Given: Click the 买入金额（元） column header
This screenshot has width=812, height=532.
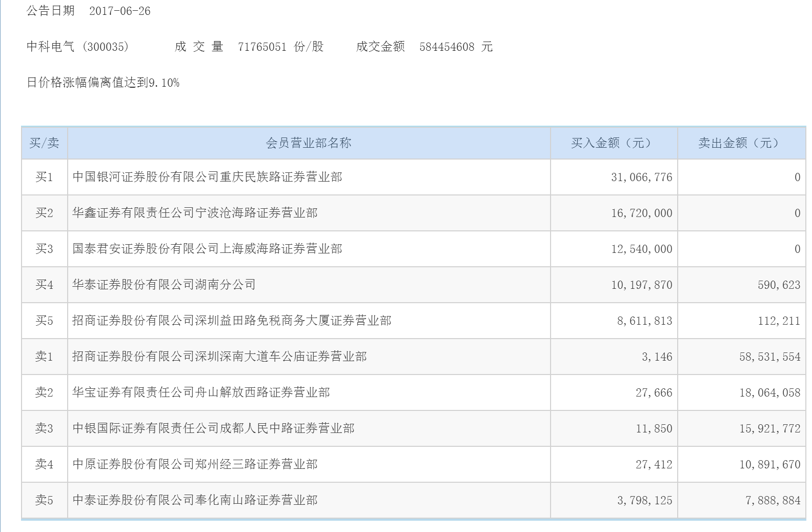Looking at the screenshot, I should click(614, 143).
